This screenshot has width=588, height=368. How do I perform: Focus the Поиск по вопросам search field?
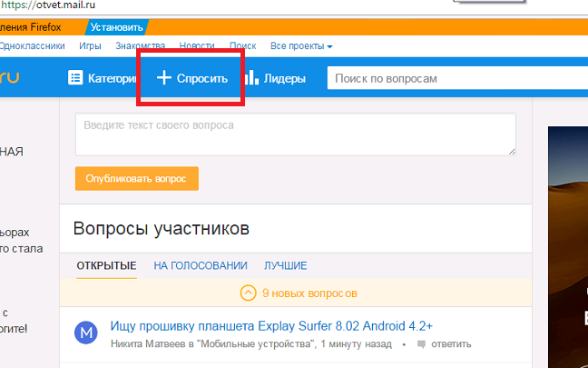click(x=457, y=78)
